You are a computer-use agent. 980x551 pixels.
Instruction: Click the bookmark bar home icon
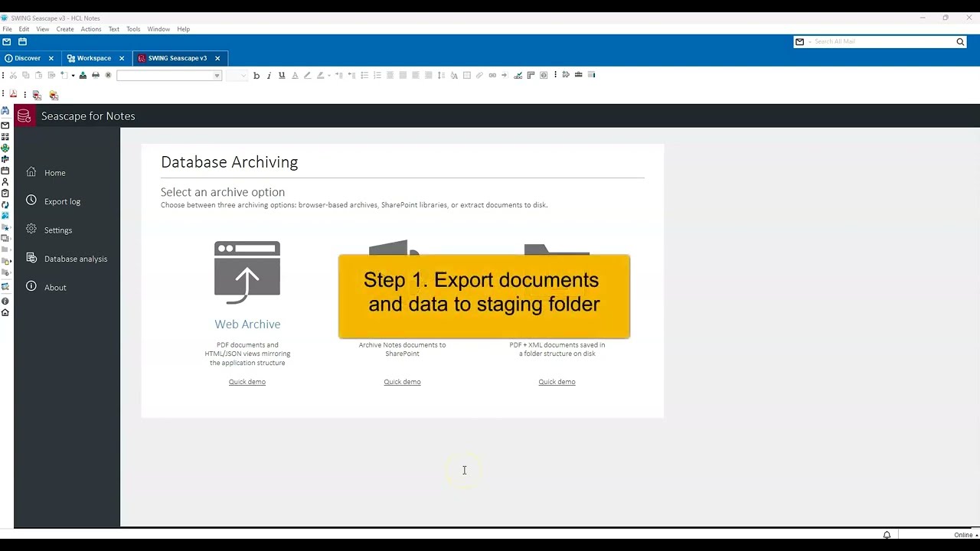[x=5, y=312]
